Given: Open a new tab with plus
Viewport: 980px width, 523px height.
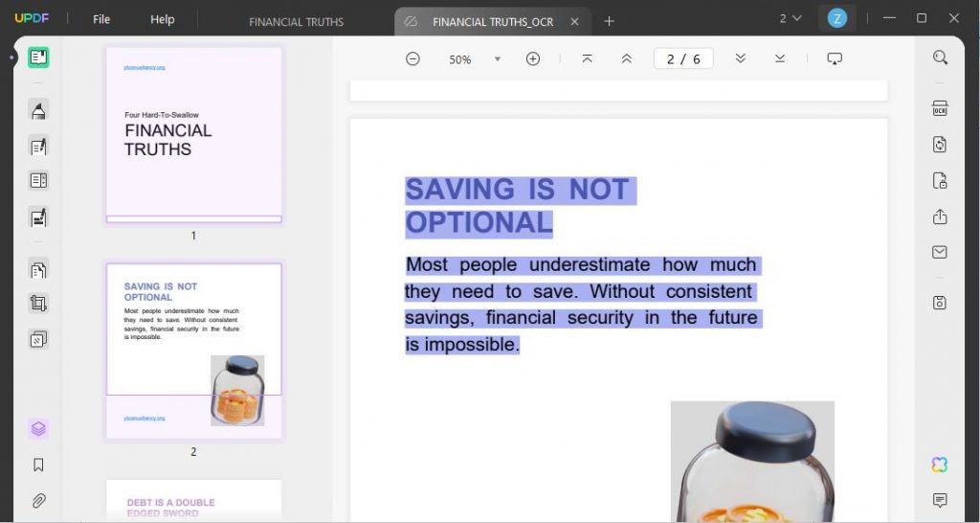Looking at the screenshot, I should tap(609, 21).
